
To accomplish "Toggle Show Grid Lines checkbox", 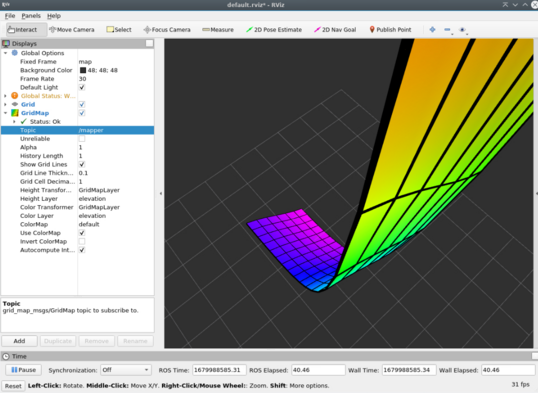I will [x=82, y=164].
